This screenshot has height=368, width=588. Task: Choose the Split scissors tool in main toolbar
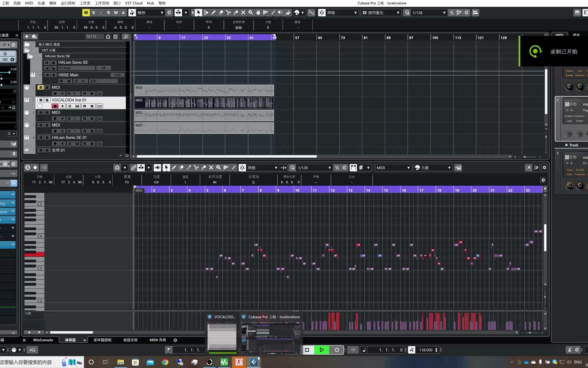click(228, 13)
